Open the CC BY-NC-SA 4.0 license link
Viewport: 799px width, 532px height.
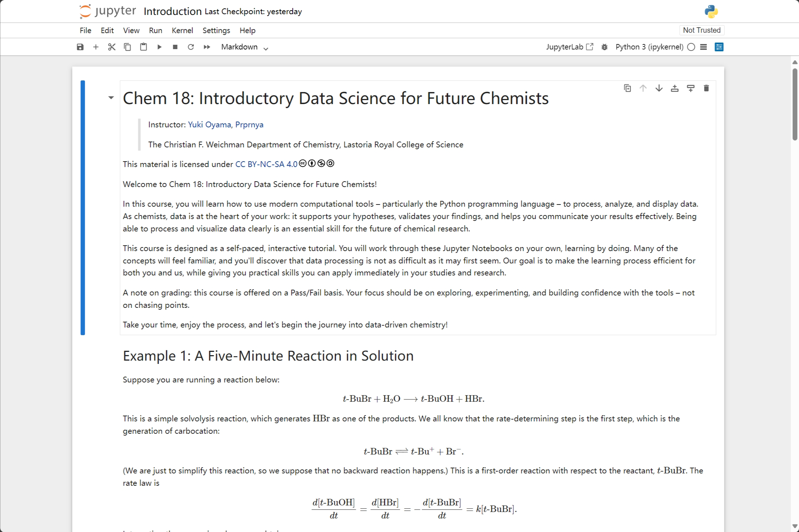click(x=266, y=164)
